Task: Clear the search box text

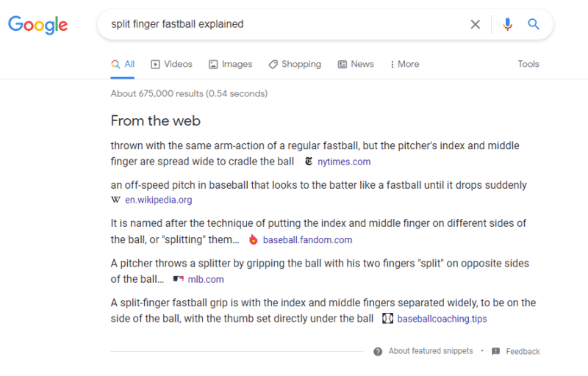Action: coord(476,24)
